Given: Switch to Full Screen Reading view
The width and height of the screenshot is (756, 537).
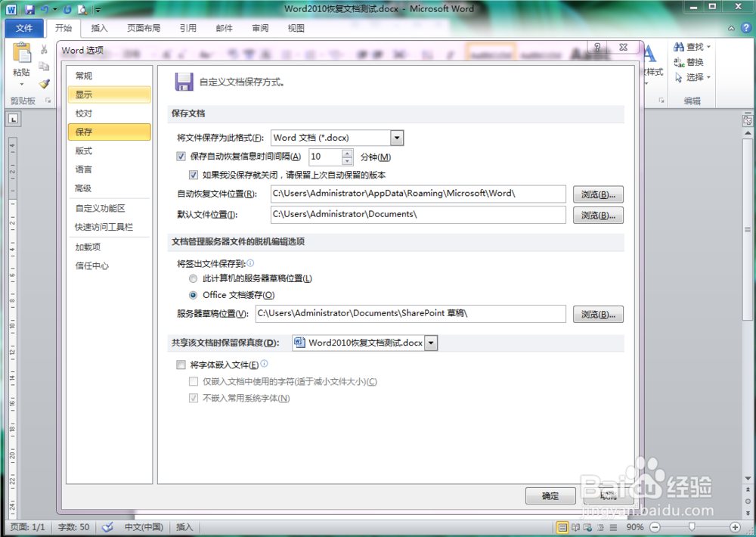Looking at the screenshot, I should coord(575,527).
